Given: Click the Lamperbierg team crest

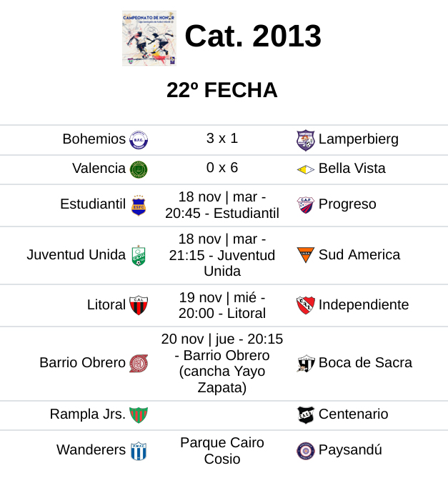Looking at the screenshot, I should [x=306, y=140].
